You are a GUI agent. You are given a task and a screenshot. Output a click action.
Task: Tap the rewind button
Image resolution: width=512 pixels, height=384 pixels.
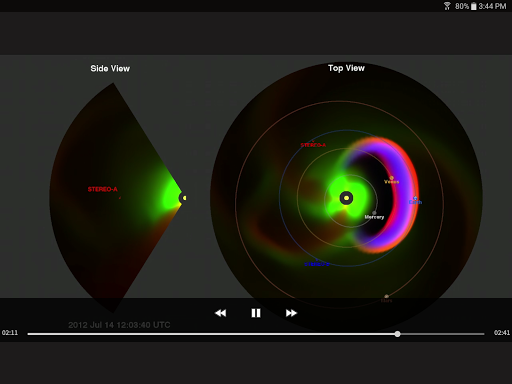[220, 313]
